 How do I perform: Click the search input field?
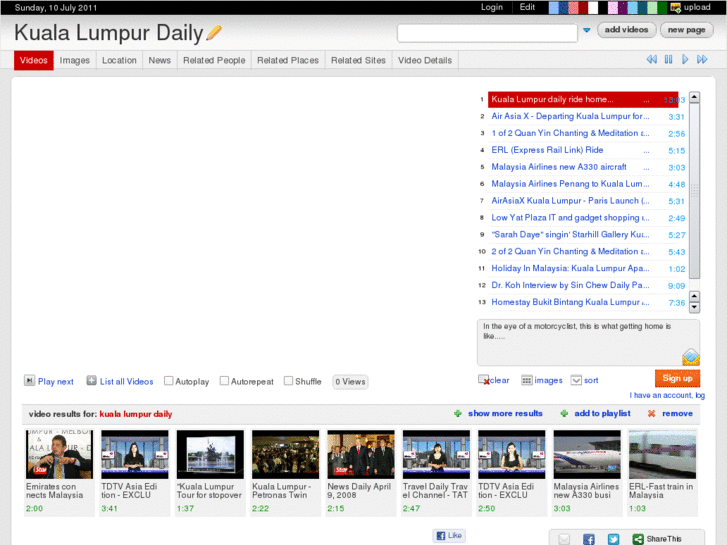pos(487,33)
